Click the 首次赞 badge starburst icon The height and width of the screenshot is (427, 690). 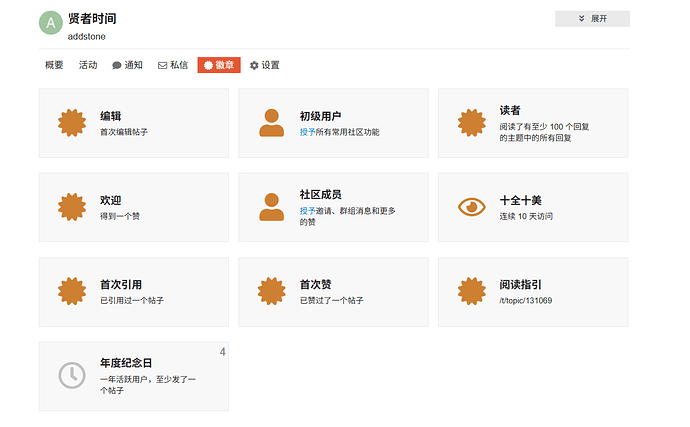[x=272, y=291]
